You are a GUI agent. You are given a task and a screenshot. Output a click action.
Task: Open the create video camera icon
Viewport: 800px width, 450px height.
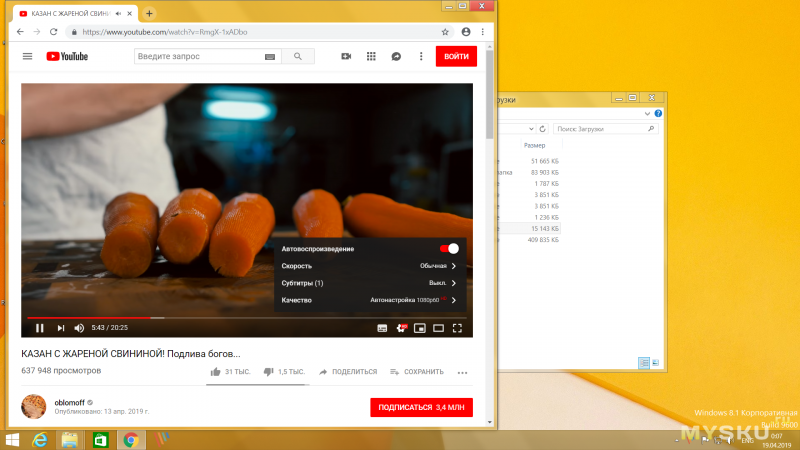(346, 56)
